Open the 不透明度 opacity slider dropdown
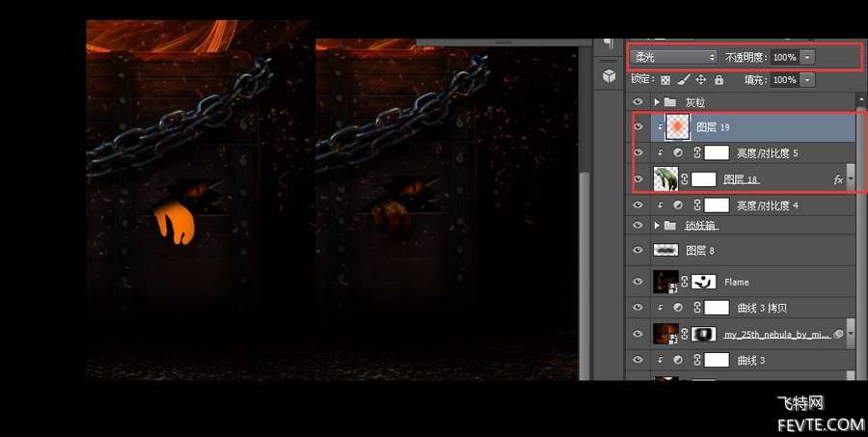Screen dimensions: 868x437 pyautogui.click(x=807, y=58)
